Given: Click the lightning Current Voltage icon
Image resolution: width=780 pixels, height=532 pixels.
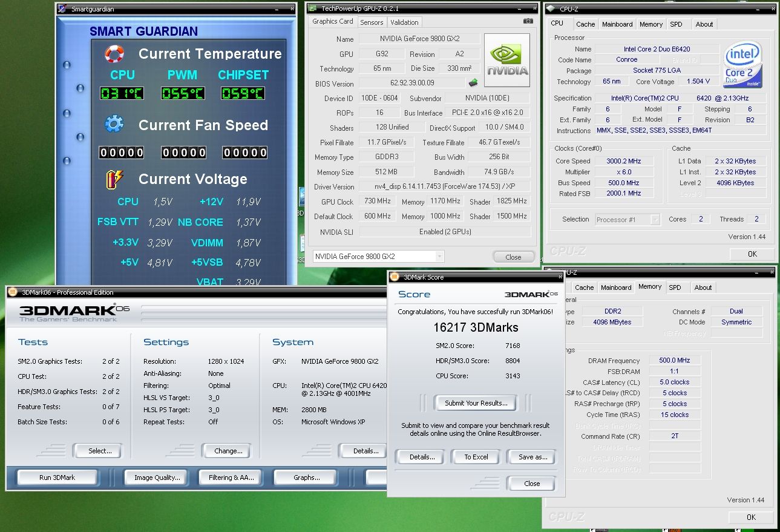Looking at the screenshot, I should tap(114, 179).
